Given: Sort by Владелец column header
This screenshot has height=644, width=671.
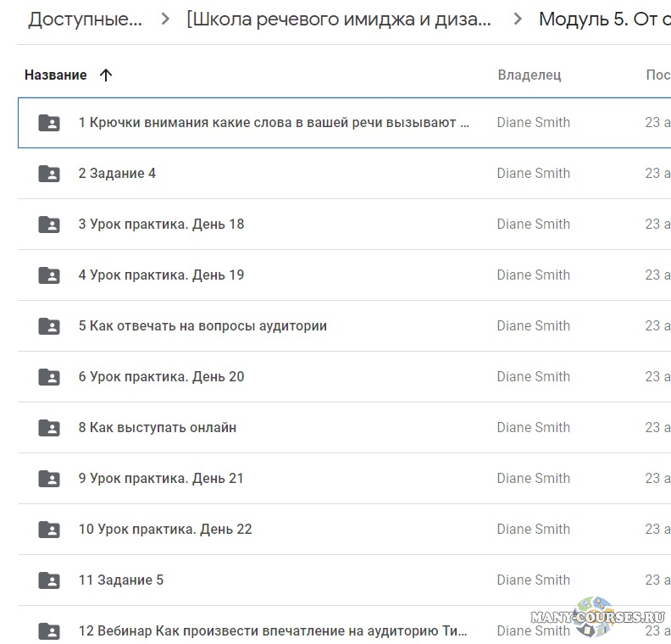Looking at the screenshot, I should pyautogui.click(x=529, y=75).
